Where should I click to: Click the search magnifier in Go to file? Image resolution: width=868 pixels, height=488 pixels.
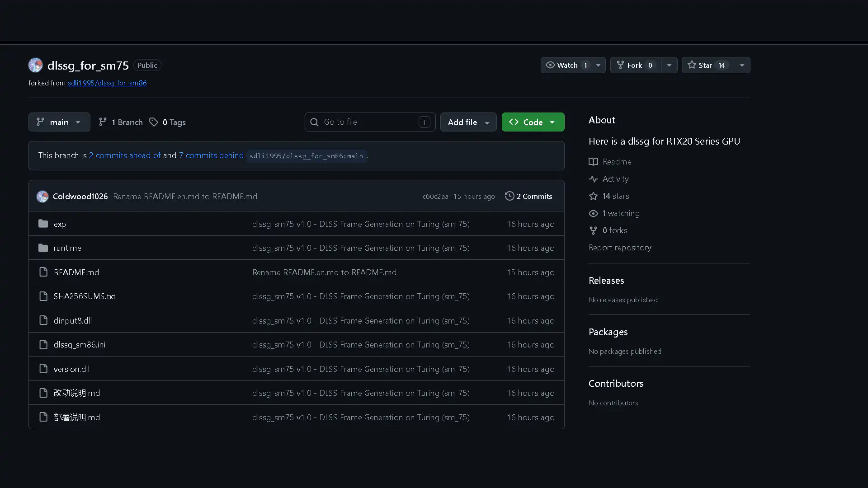point(315,122)
